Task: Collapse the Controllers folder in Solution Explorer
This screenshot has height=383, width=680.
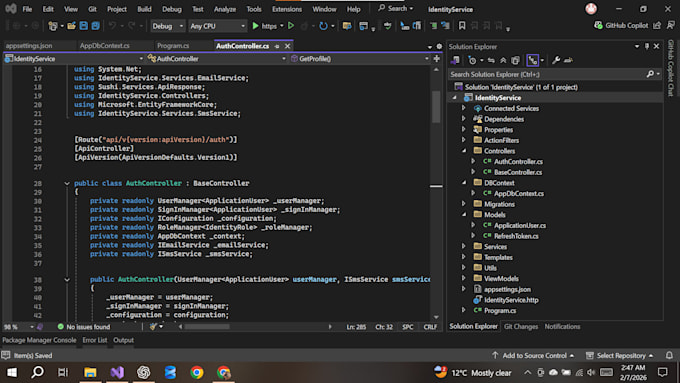Action: click(464, 151)
